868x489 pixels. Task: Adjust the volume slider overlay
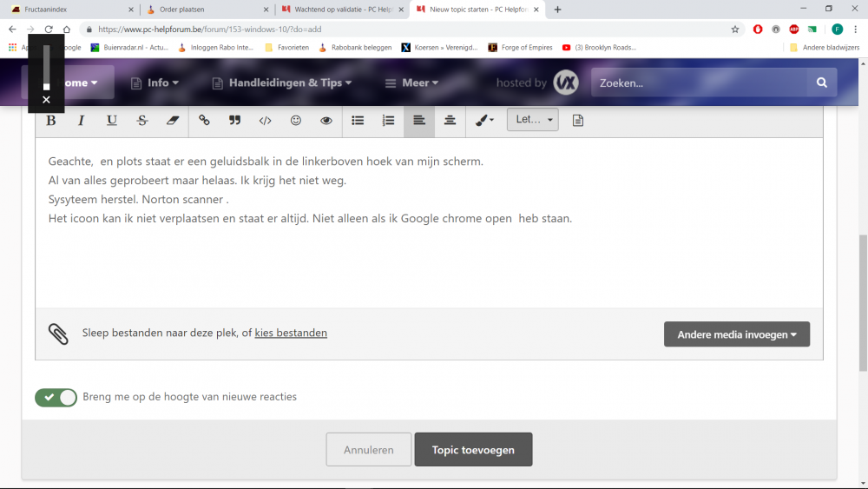click(47, 68)
